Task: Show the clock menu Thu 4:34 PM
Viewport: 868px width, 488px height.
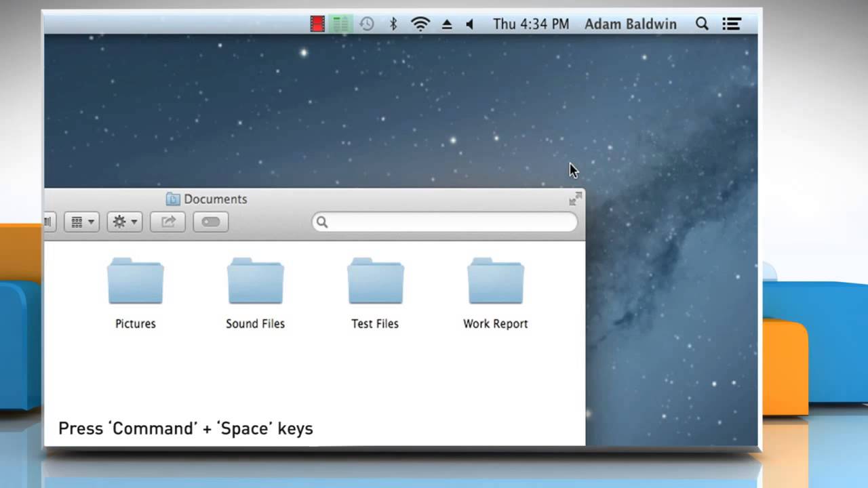Action: tap(531, 24)
